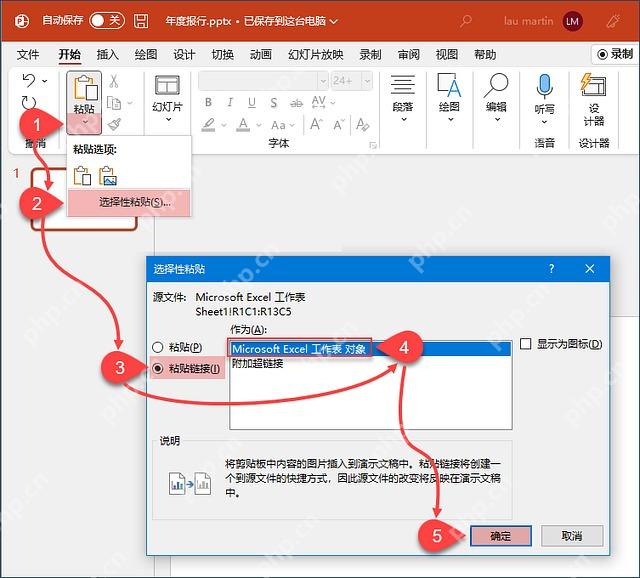The width and height of the screenshot is (640, 578).
Task: Switch to the 视图 tab
Action: [x=447, y=54]
